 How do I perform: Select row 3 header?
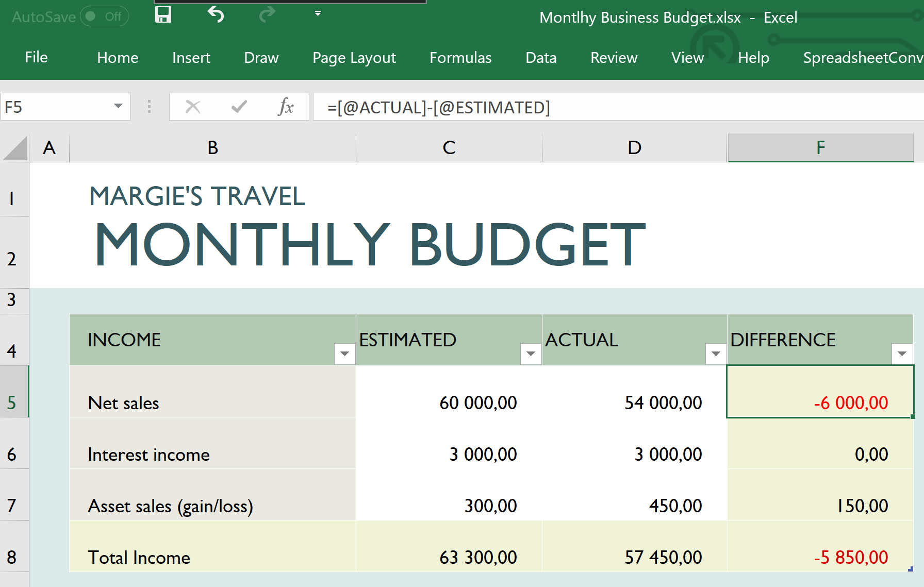(x=14, y=301)
